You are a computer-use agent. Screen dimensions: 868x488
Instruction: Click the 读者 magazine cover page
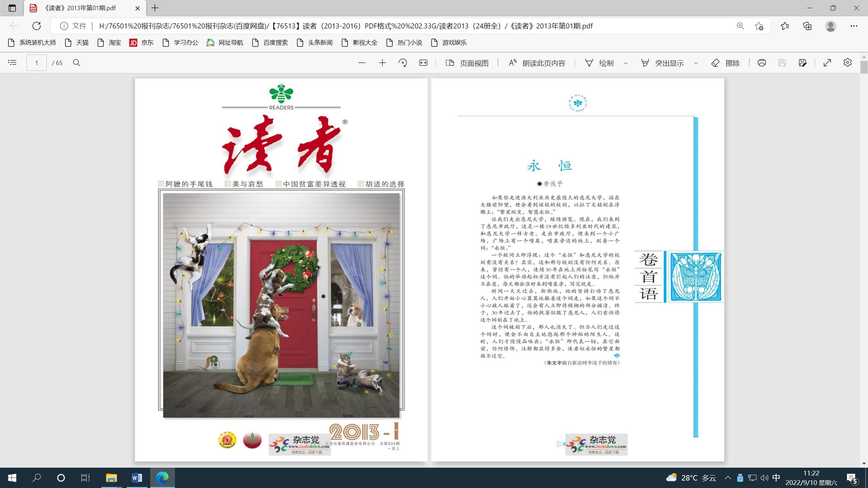click(281, 270)
